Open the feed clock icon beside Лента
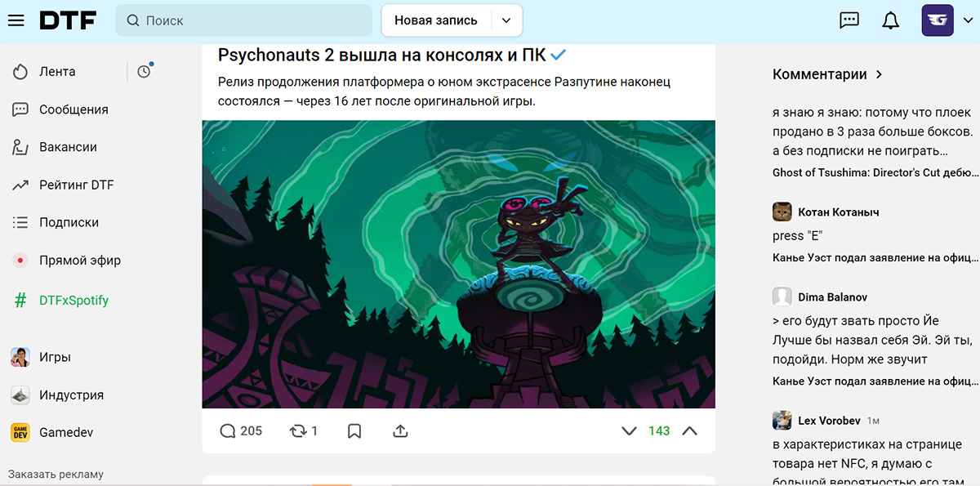This screenshot has height=486, width=980. pos(144,72)
